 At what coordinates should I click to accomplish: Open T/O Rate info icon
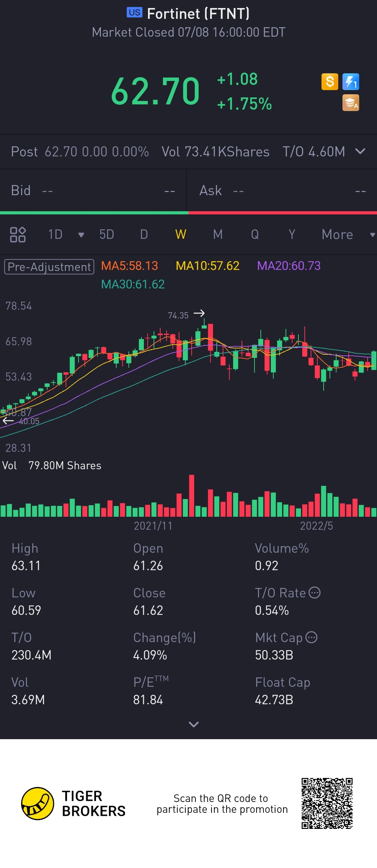(x=315, y=593)
